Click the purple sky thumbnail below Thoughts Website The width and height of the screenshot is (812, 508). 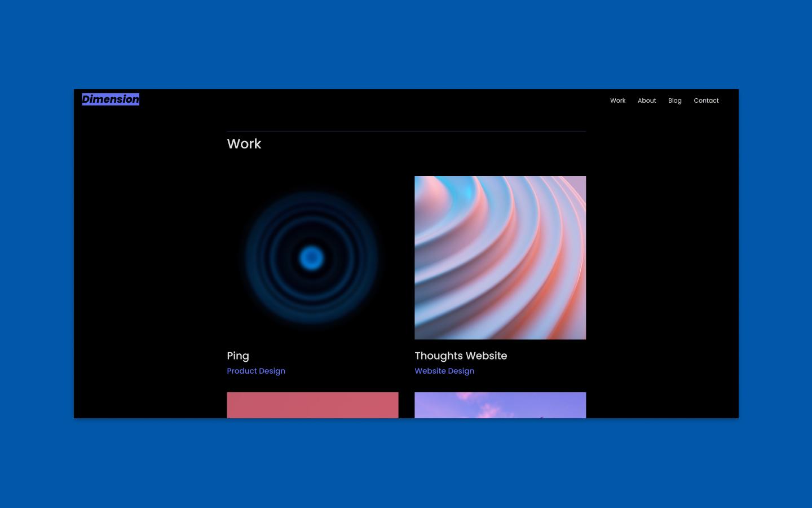[500, 405]
